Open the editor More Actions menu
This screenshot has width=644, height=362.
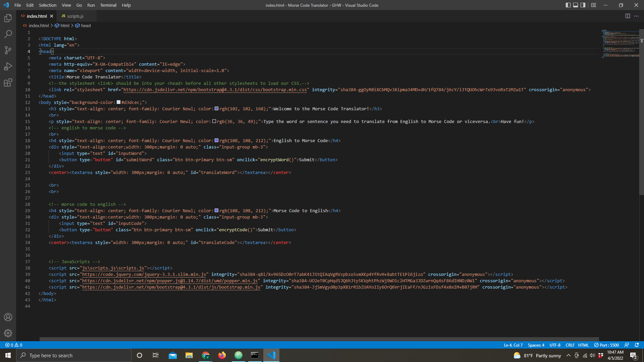[636, 16]
